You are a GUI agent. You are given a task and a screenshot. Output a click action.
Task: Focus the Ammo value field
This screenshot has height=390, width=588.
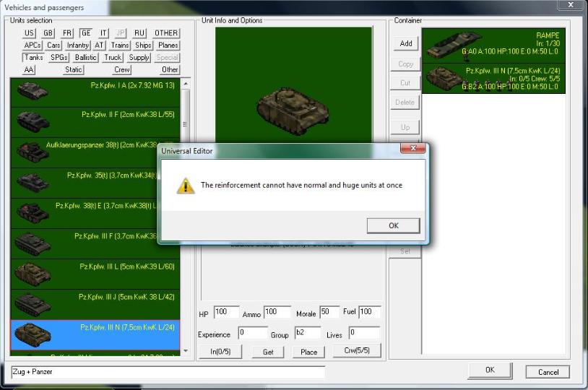tap(277, 312)
